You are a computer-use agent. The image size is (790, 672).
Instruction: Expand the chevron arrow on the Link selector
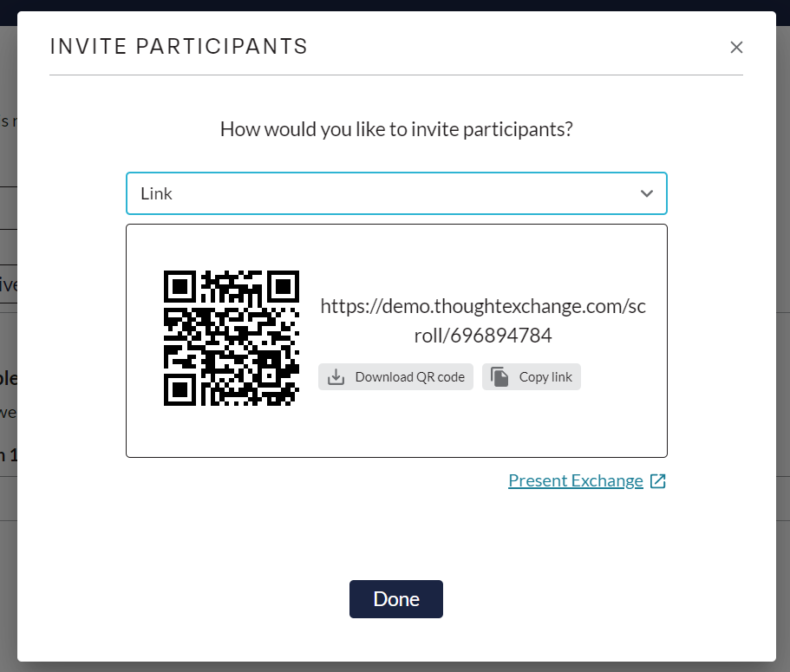pyautogui.click(x=646, y=193)
